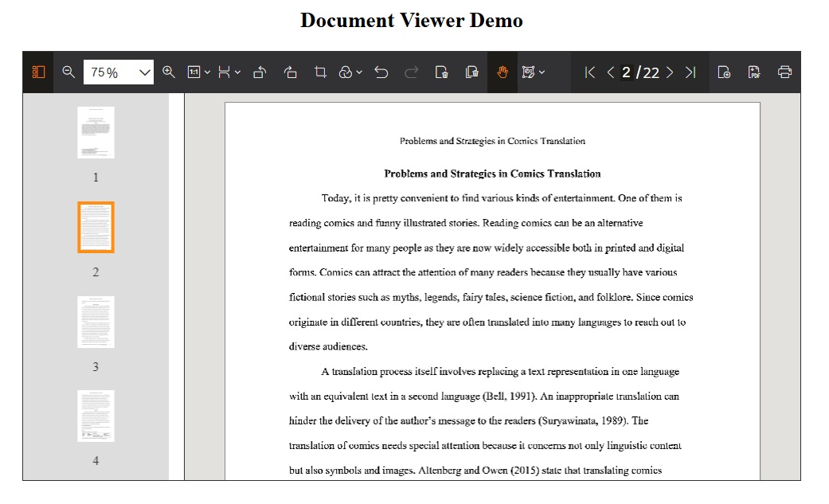829x504 pixels.
Task: Delete the current page
Action: [x=441, y=72]
